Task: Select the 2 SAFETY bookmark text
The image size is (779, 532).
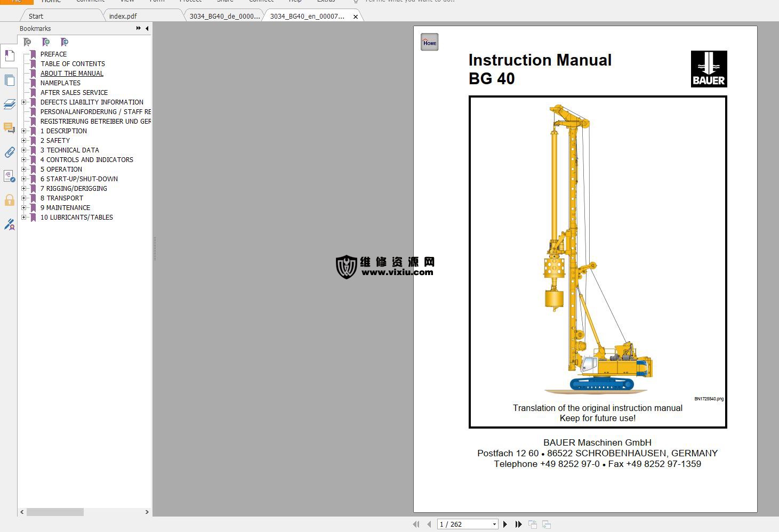Action: [x=55, y=140]
